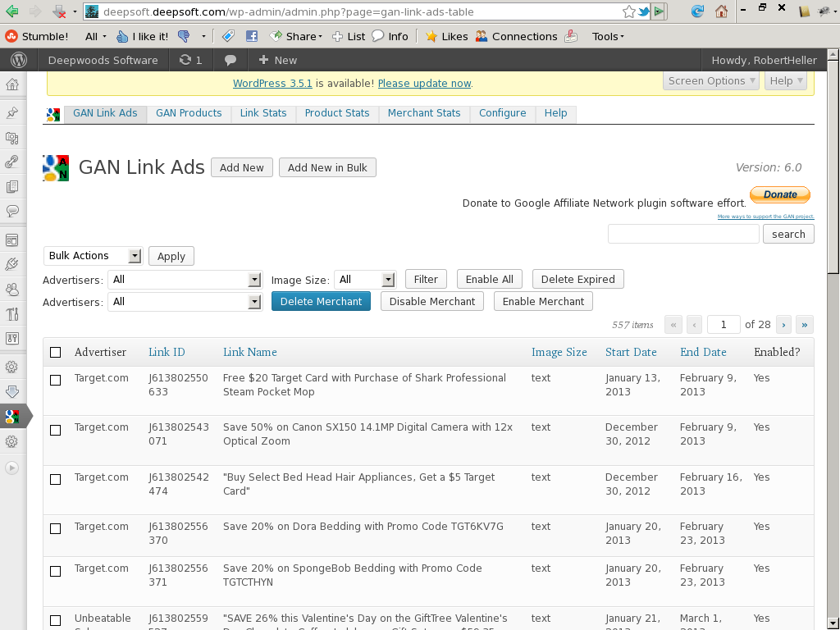
Task: Click the gear icon below the GAN sidebar item
Action: [11, 441]
